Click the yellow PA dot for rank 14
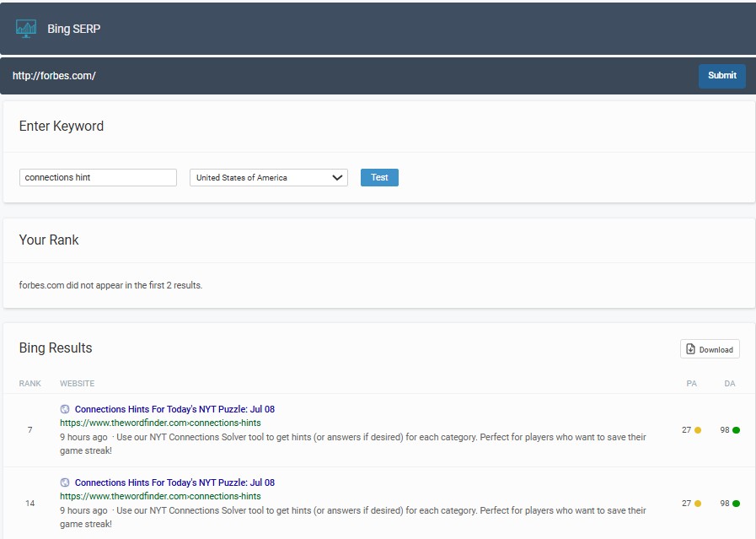Viewport: 756px width, 539px height. pyautogui.click(x=698, y=504)
